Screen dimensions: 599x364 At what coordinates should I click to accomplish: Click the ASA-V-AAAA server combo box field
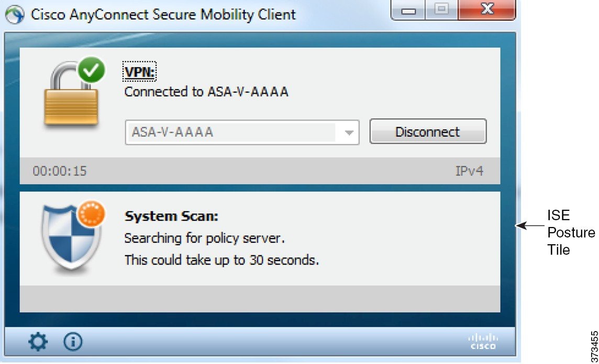coord(230,132)
